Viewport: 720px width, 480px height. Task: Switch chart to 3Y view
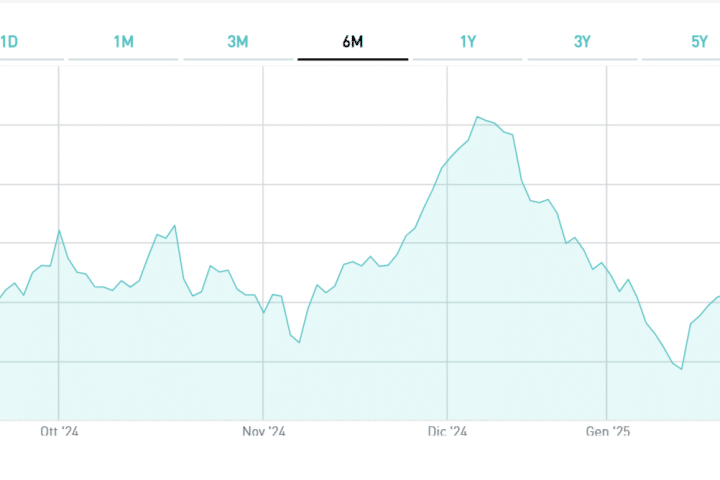pos(583,42)
